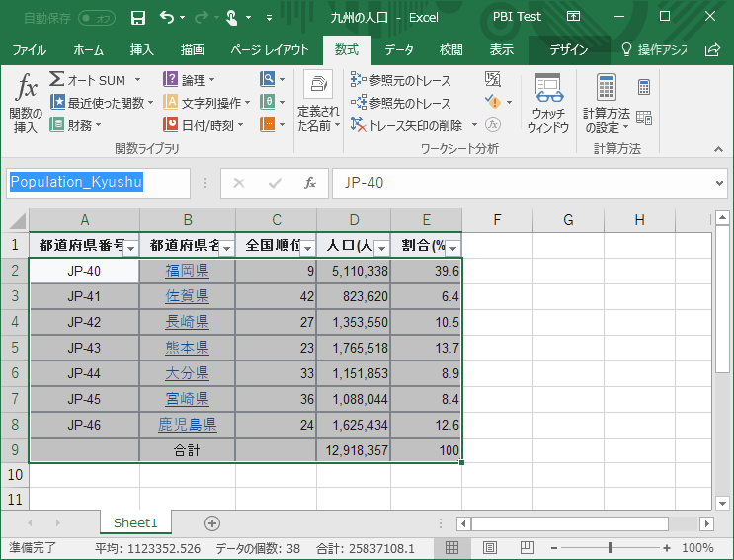Switch to the Insert (挿入) tab

click(142, 49)
